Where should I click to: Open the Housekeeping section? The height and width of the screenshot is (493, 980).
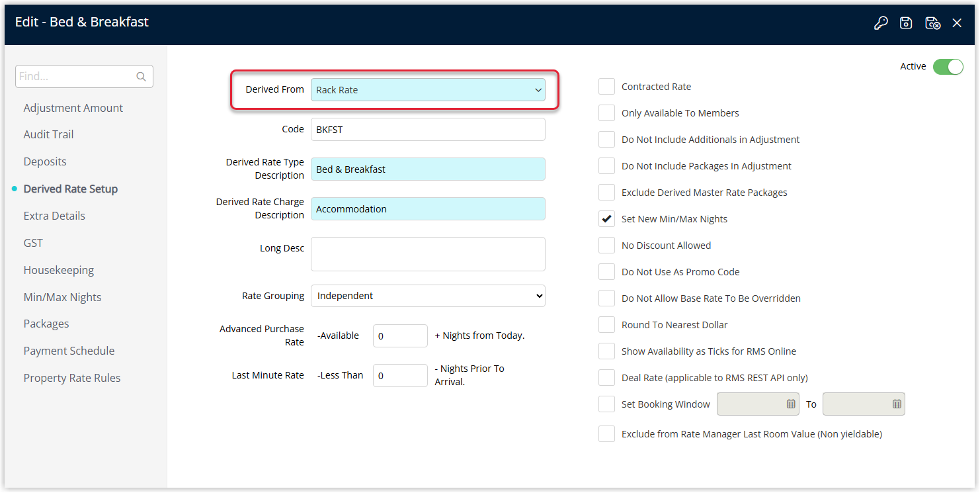click(x=59, y=270)
